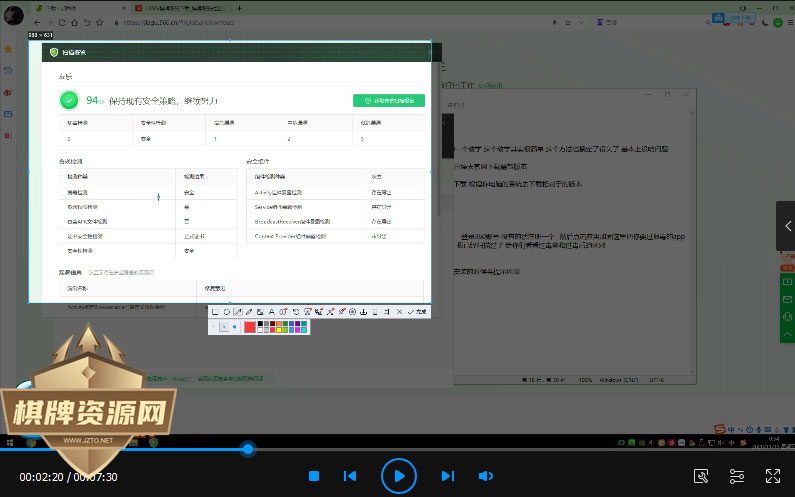Select the text 'A' annotation tool

tap(271, 312)
